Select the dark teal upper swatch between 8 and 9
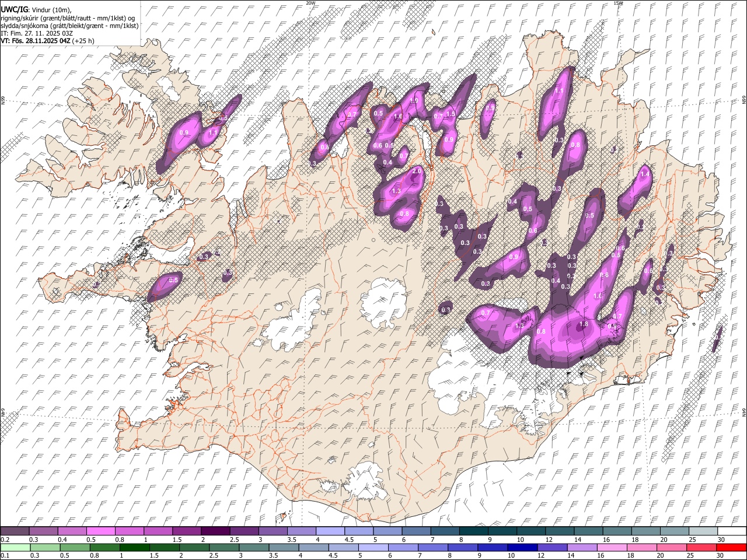 pyautogui.click(x=473, y=531)
